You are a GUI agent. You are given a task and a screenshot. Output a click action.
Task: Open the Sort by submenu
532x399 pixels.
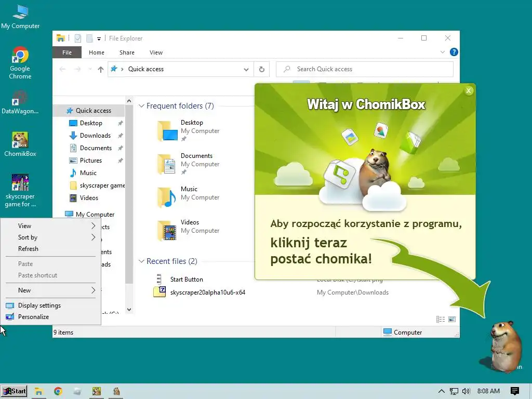coord(51,237)
